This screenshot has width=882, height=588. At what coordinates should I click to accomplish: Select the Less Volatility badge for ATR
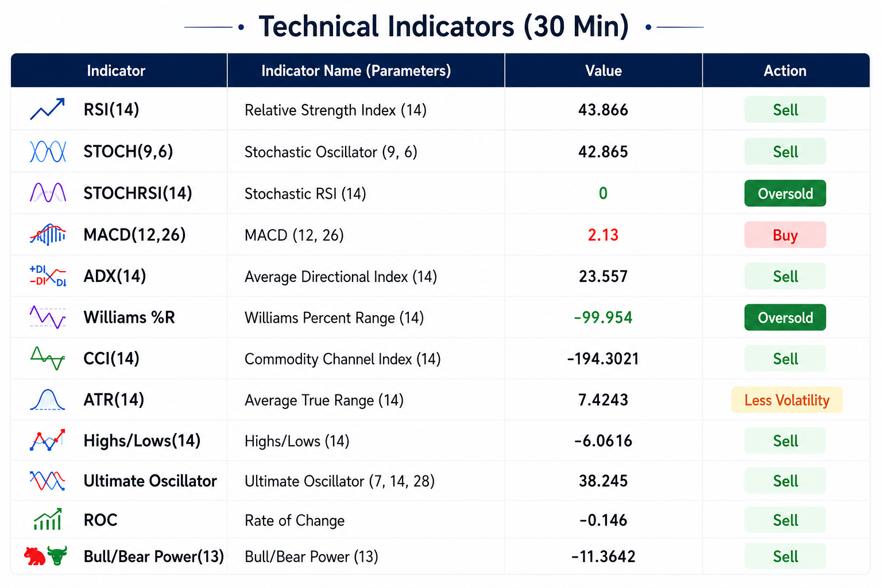pyautogui.click(x=787, y=400)
